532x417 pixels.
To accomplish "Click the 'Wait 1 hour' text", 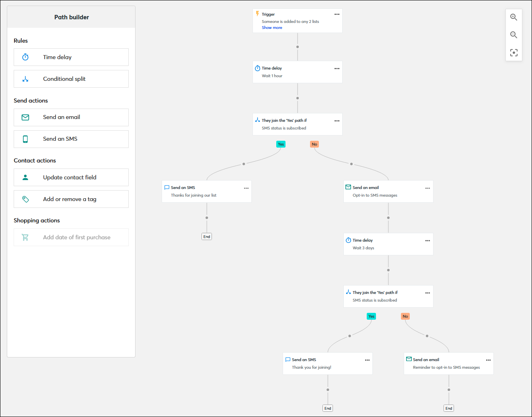I will pyautogui.click(x=272, y=76).
